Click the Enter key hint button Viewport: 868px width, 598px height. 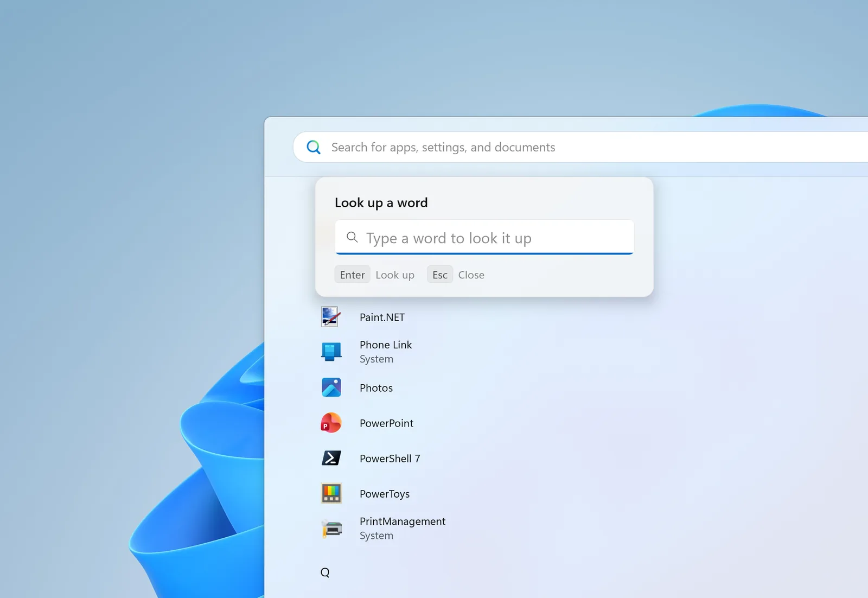click(352, 275)
